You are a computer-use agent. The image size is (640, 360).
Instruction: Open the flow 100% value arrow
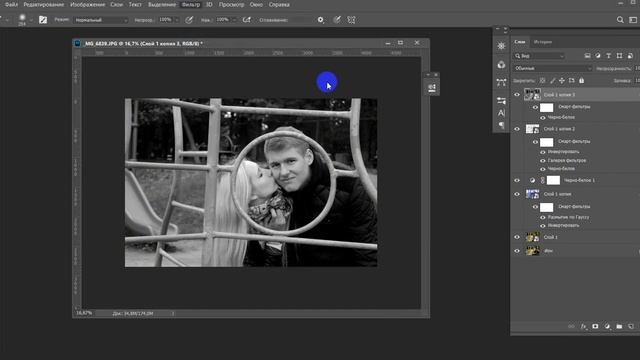tap(234, 20)
